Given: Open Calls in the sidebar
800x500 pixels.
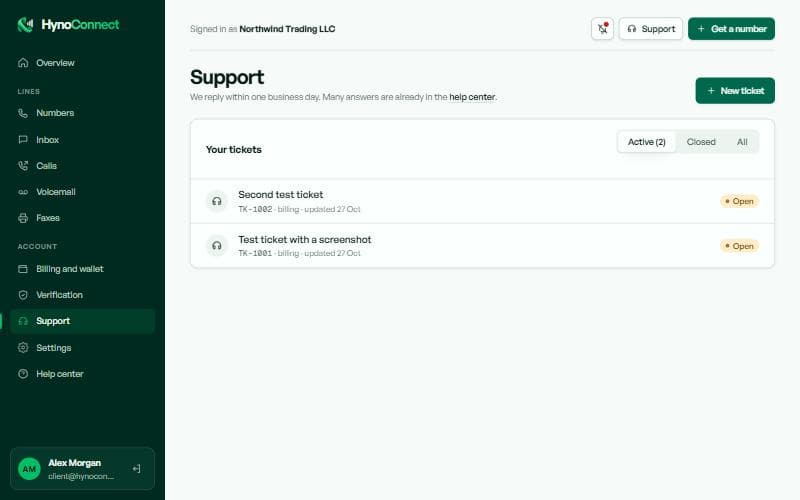Looking at the screenshot, I should 83,166.
